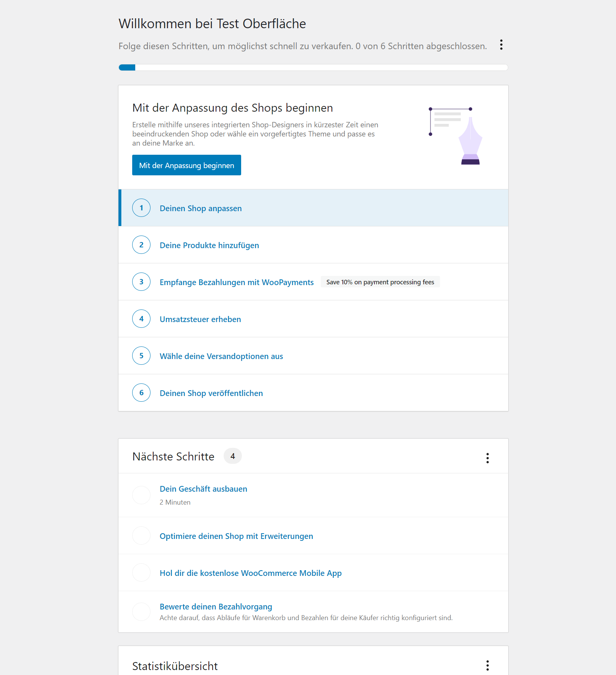Expand the Umsatzsteuer erheben step
The image size is (616, 675).
[x=200, y=319]
